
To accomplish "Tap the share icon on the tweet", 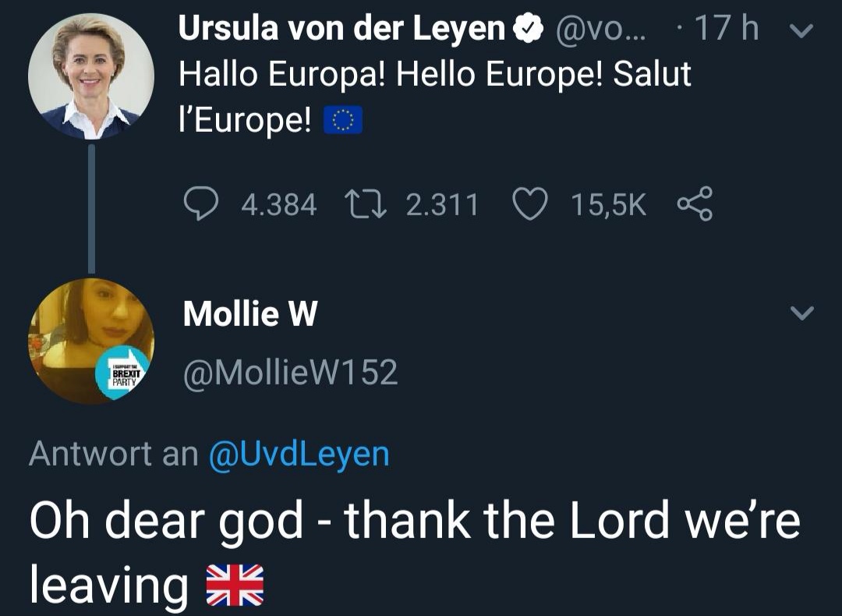I will (693, 204).
